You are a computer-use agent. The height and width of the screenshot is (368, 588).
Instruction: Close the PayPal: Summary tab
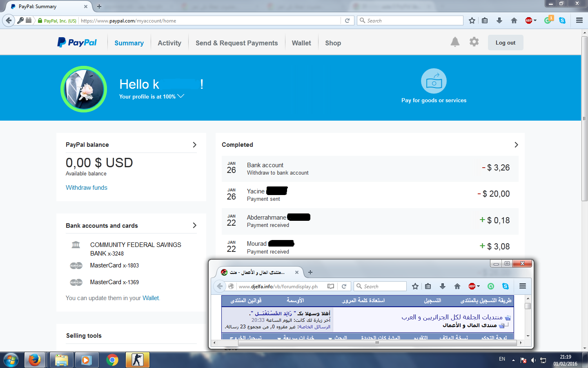click(x=86, y=7)
